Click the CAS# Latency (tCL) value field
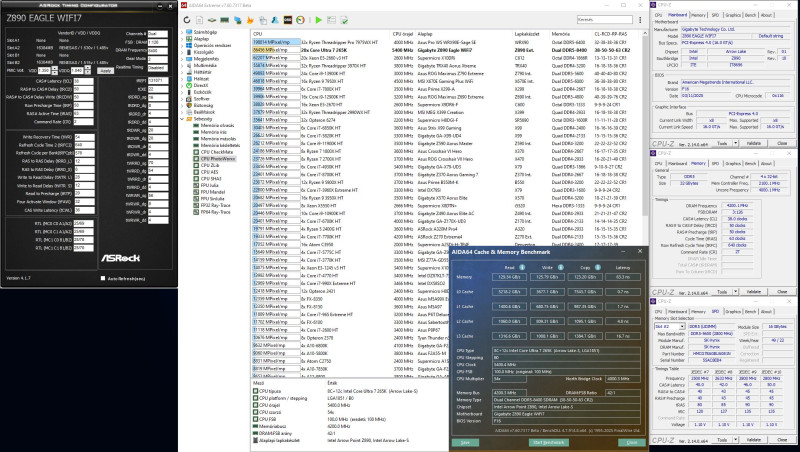The image size is (800, 452). pyautogui.click(x=83, y=81)
